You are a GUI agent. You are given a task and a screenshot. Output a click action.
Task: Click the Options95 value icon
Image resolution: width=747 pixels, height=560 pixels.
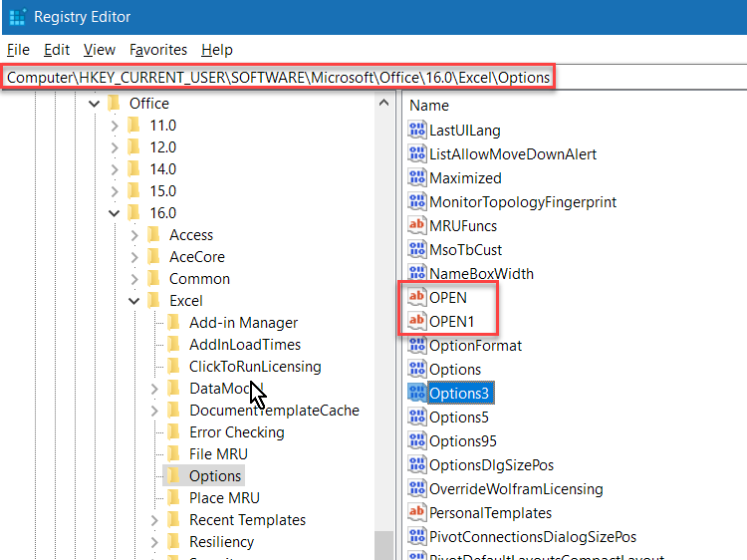417,440
